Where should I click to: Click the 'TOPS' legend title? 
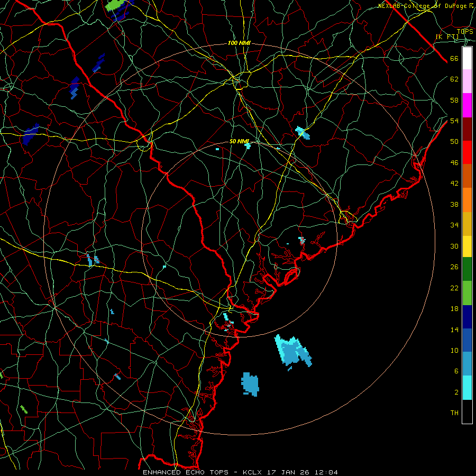[465, 31]
